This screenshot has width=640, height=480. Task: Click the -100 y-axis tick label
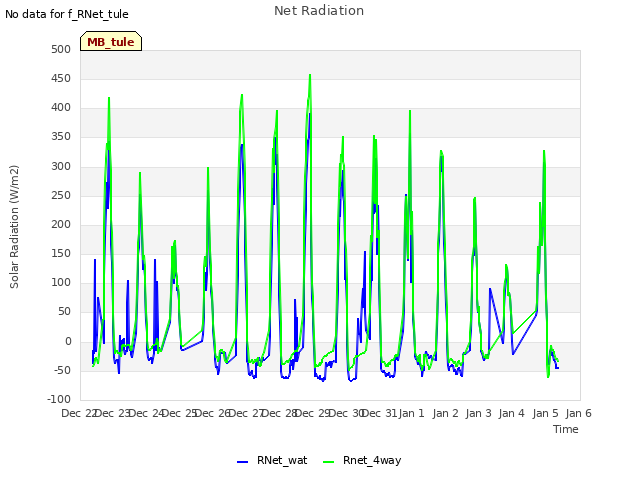tap(59, 399)
